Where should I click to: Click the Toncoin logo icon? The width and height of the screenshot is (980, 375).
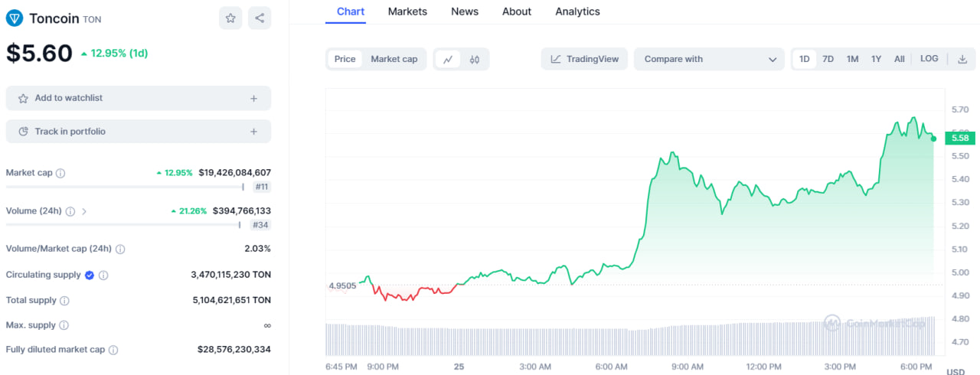click(15, 18)
